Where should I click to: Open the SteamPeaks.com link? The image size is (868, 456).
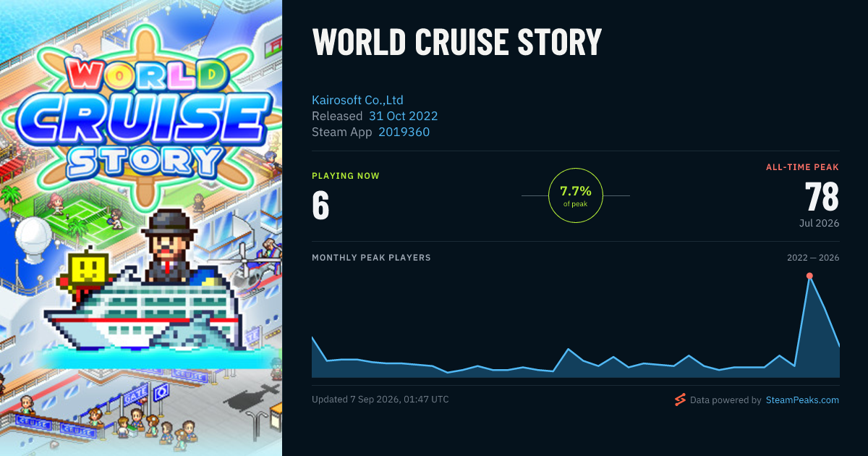tap(802, 400)
